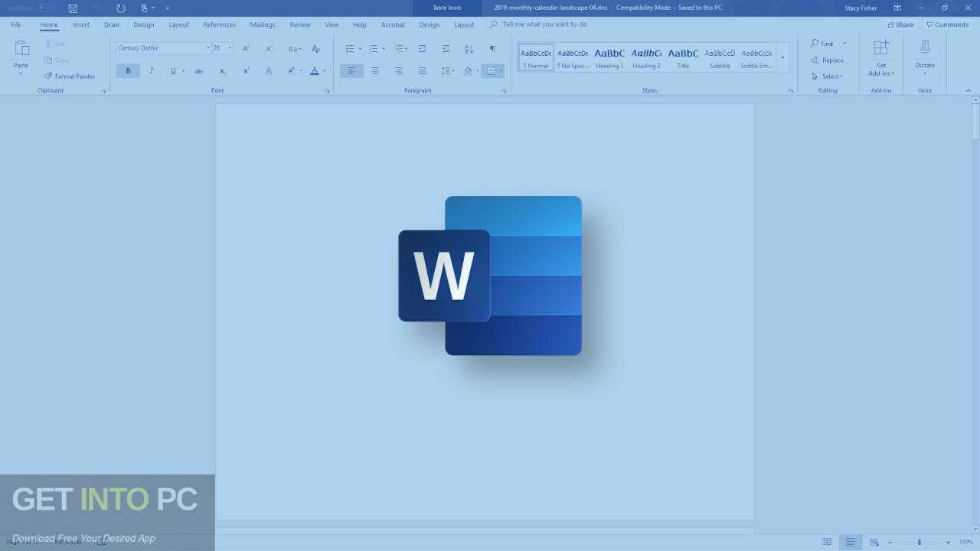Apply the Heading 1 style

[609, 57]
